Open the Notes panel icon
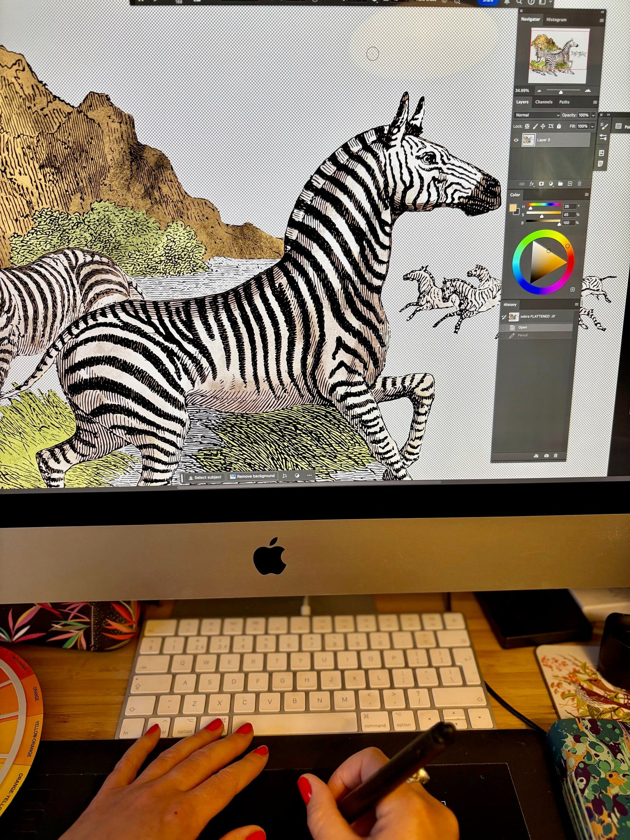The height and width of the screenshot is (840, 630). coord(601,164)
